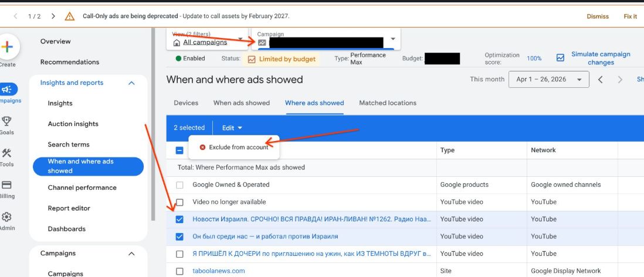This screenshot has height=277, width=644.
Task: Click the Limited by budget chart icon
Action: tap(252, 59)
